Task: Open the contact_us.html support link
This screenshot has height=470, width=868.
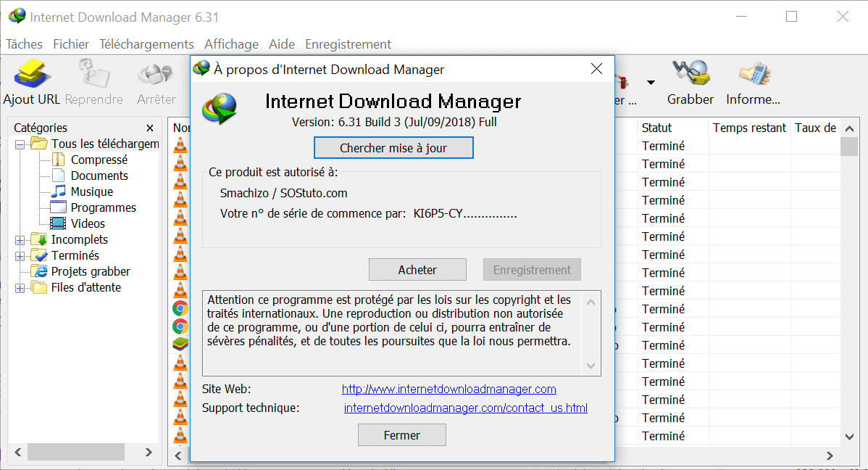Action: [466, 408]
